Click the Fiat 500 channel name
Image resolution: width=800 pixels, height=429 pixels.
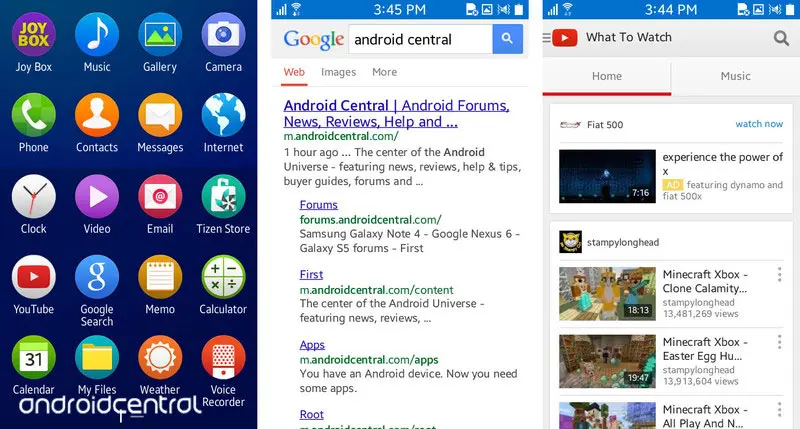click(x=605, y=125)
